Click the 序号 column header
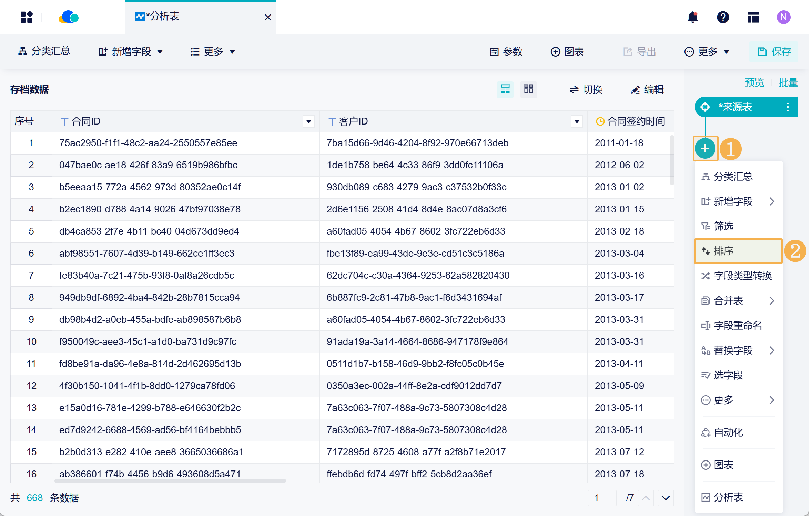The image size is (812, 516). tap(31, 121)
